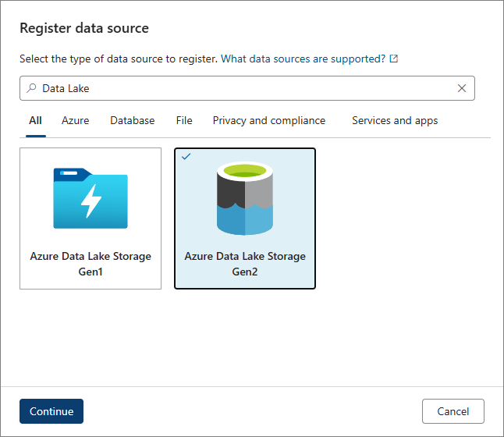
Task: Open the external link icon beside supported sources
Action: click(x=394, y=59)
